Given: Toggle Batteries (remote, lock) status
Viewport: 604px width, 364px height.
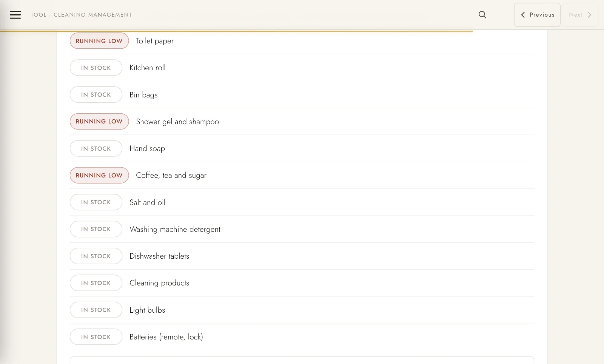Looking at the screenshot, I should click(96, 337).
